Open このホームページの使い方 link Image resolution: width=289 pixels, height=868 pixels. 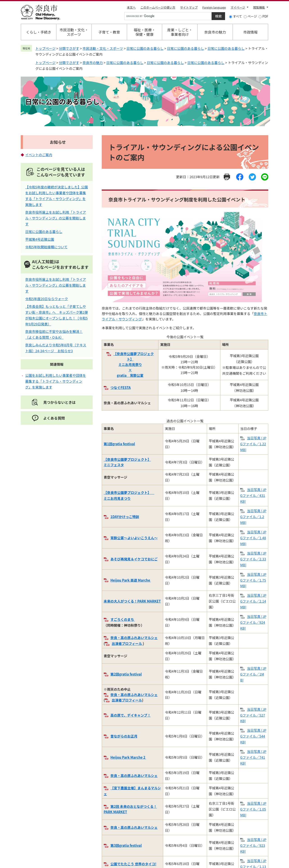pos(158,7)
